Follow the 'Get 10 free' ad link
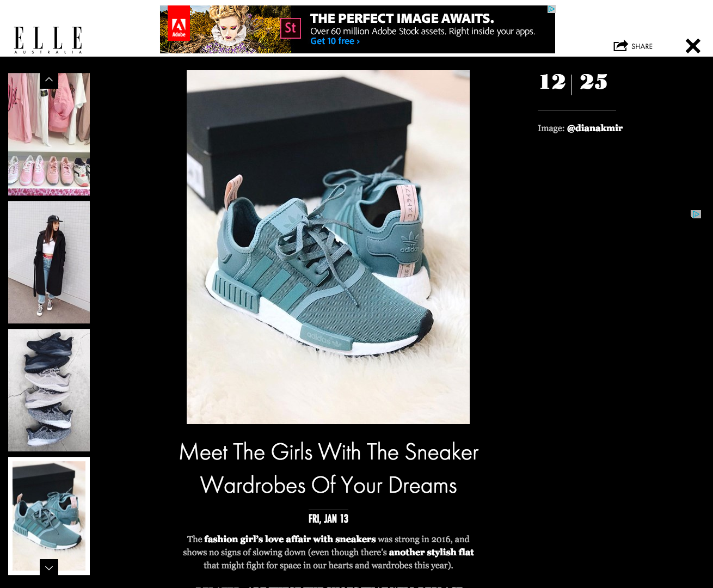This screenshot has height=588, width=713. click(x=335, y=41)
